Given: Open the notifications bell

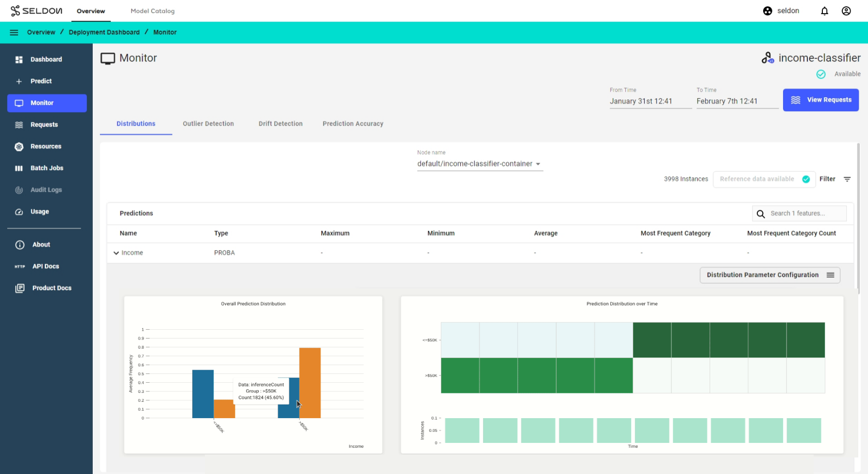Looking at the screenshot, I should pyautogui.click(x=824, y=11).
